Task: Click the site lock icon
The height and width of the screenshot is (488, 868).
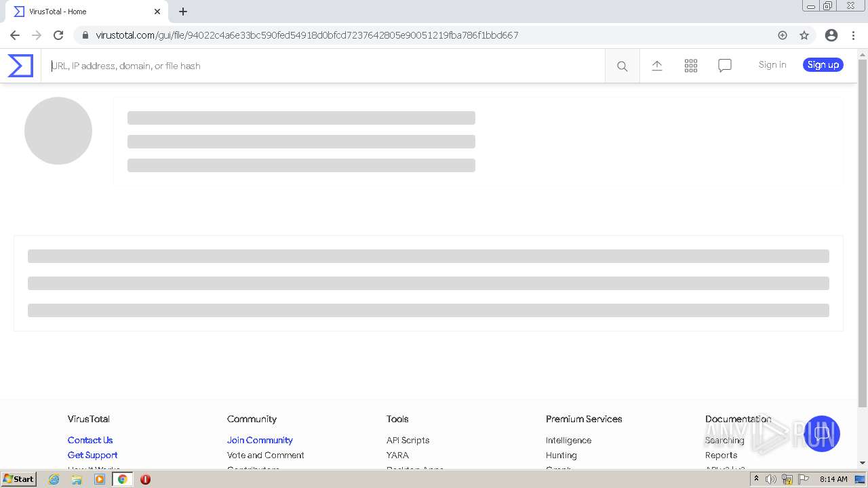Action: pos(85,35)
